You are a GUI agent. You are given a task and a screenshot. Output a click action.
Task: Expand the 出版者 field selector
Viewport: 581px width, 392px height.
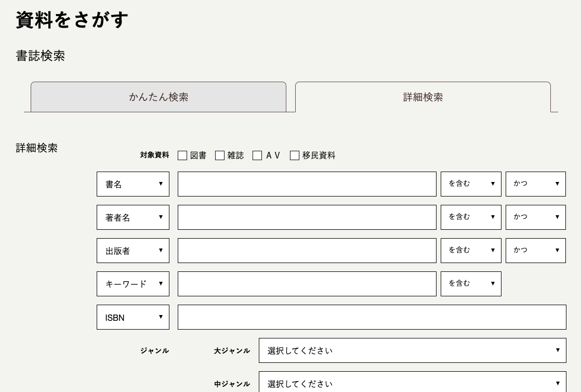133,251
